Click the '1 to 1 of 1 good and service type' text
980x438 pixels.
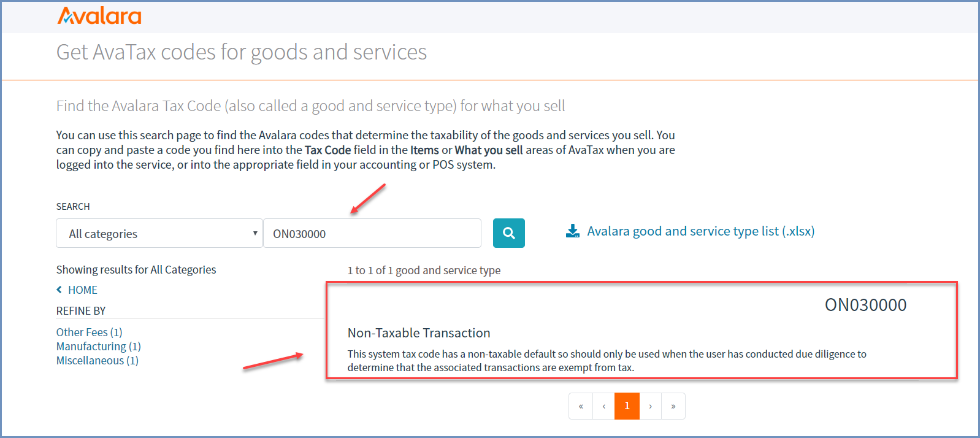[x=424, y=271]
